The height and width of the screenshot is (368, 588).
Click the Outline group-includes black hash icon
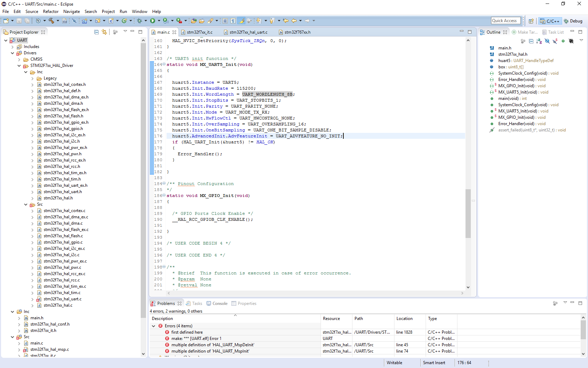tap(571, 41)
